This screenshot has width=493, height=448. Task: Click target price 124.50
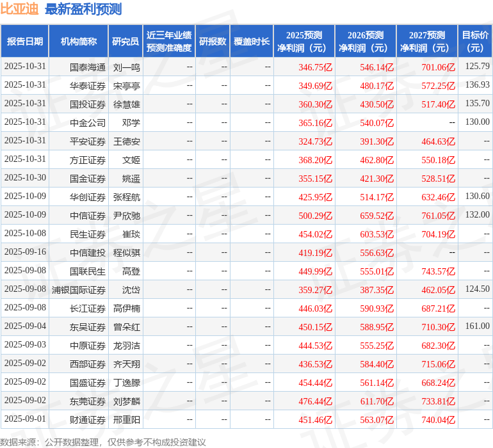pos(478,289)
